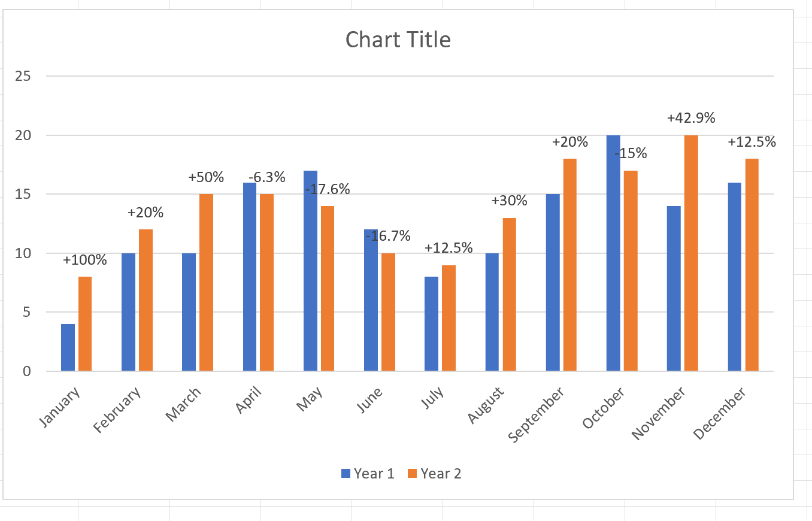Viewport: 812px width, 521px height.
Task: Click the January Year 2 orange bar
Action: (x=85, y=323)
